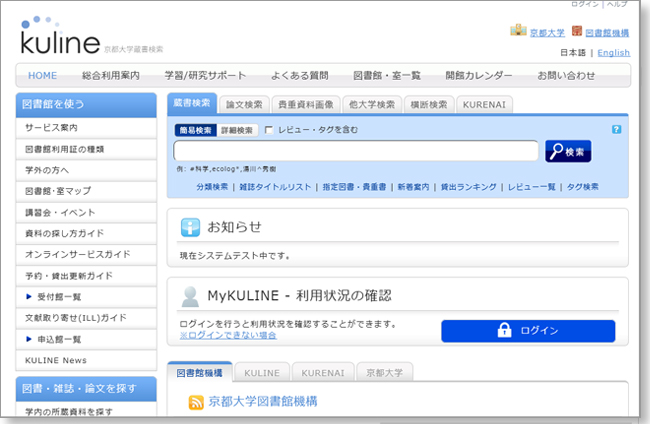Image resolution: width=650 pixels, height=424 pixels.
Task: Click the orange RSS feed icon
Action: pos(196,402)
